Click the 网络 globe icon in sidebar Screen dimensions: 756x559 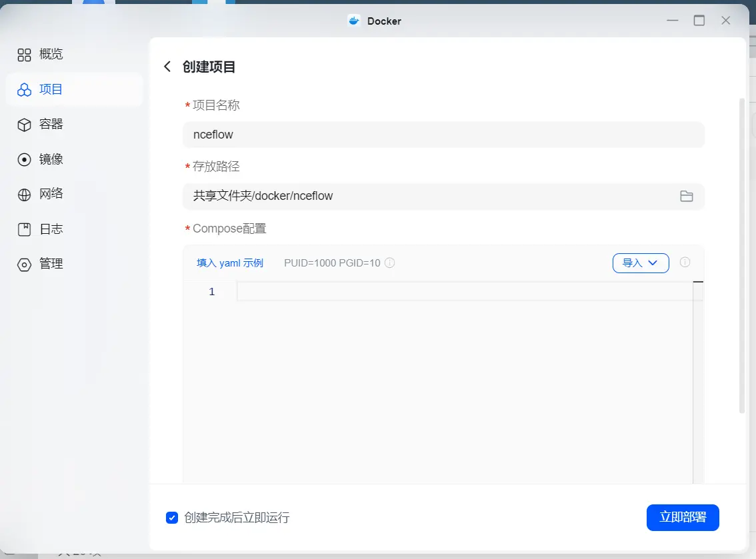click(24, 194)
